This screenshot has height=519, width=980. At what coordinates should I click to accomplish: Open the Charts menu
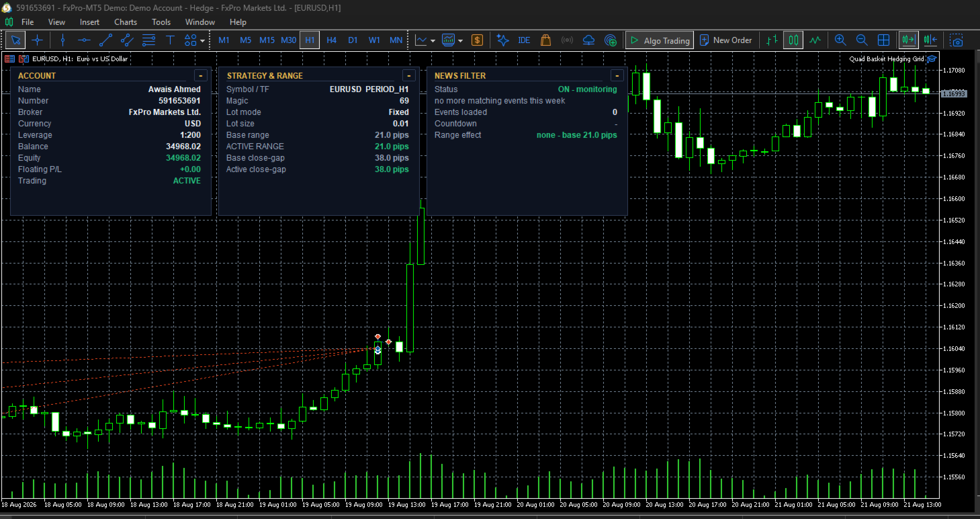click(126, 22)
